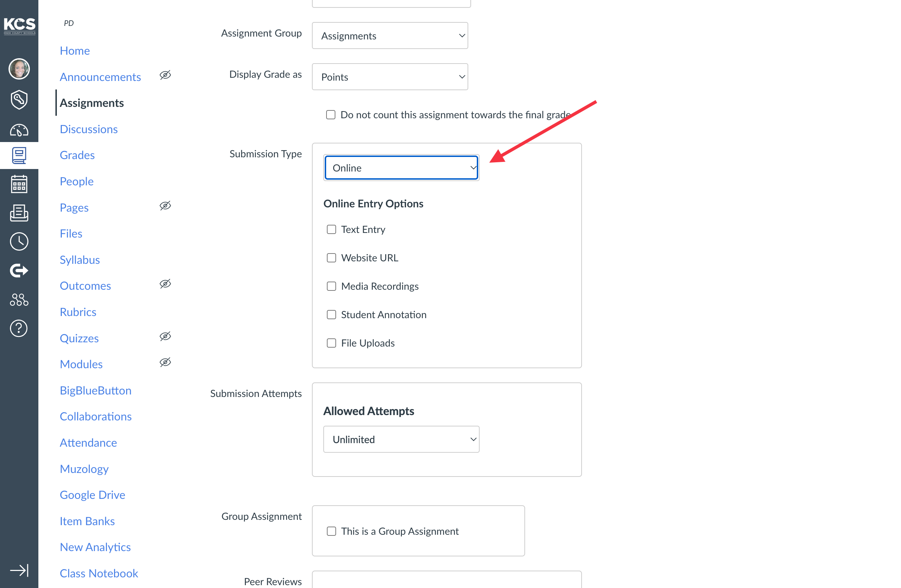
Task: Open the Calendar icon in sidebar
Action: pyautogui.click(x=19, y=184)
